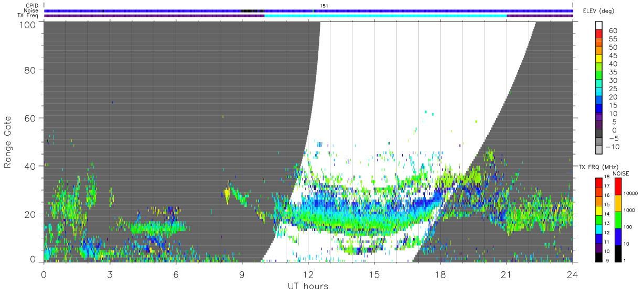Click the 45 label on the ELEV colorbar
This screenshot has height=297, width=644.
tap(613, 56)
